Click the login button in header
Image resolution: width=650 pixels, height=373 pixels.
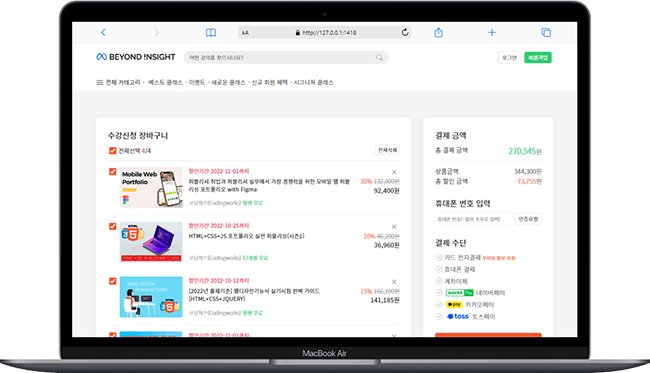pyautogui.click(x=509, y=58)
